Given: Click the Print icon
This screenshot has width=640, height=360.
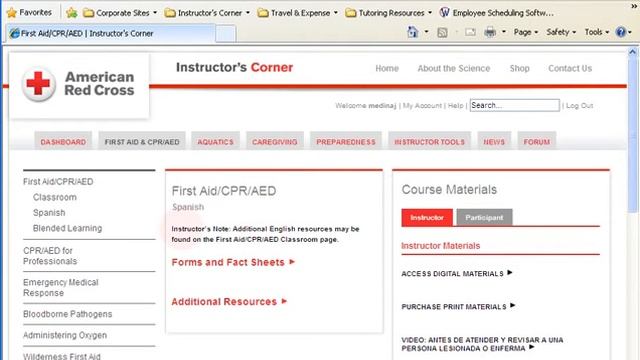Looking at the screenshot, I should click(490, 32).
